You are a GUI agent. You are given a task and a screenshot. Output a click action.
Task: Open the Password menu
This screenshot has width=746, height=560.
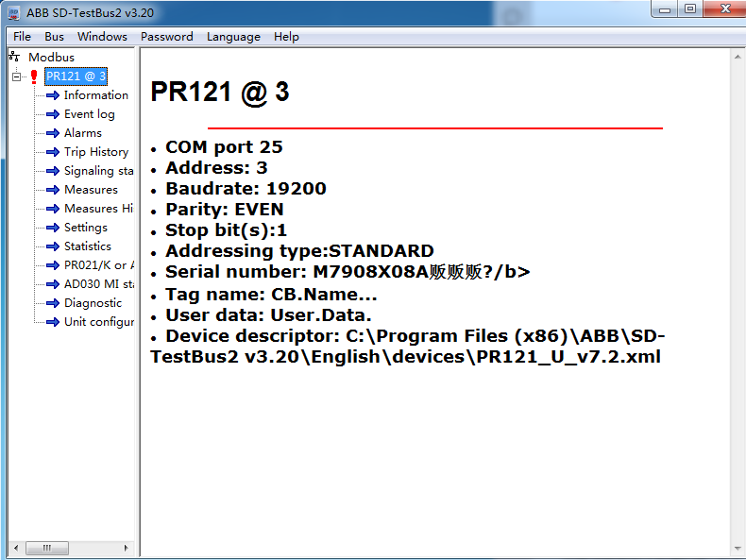coord(167,37)
